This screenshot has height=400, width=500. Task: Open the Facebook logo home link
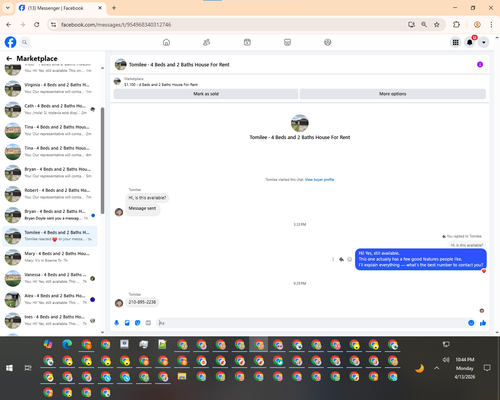10,42
